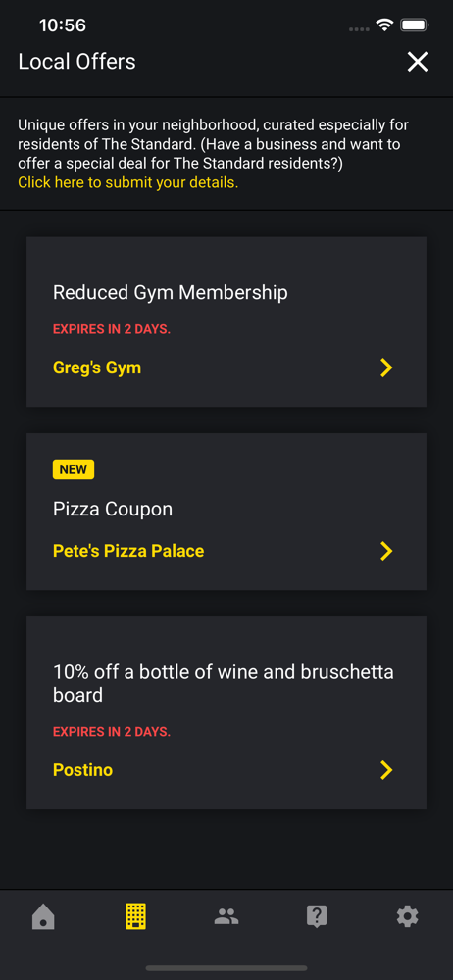Tap the Local Offers header title
Screen dimensions: 453x980
click(x=76, y=61)
